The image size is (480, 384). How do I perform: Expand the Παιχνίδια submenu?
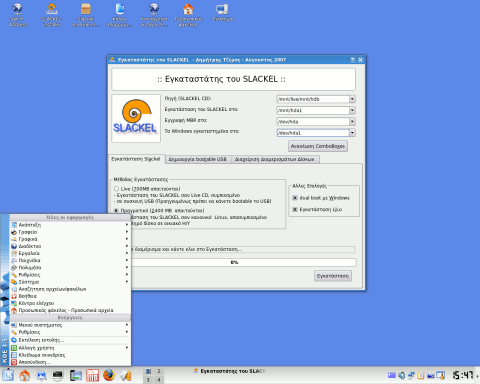tap(70, 260)
